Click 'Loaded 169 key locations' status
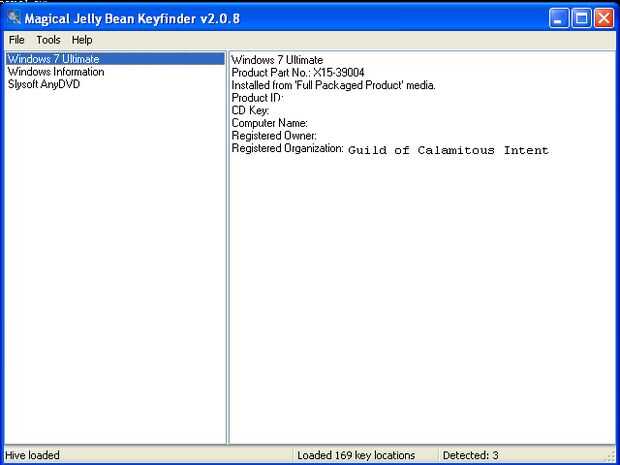620x465 pixels. [356, 456]
